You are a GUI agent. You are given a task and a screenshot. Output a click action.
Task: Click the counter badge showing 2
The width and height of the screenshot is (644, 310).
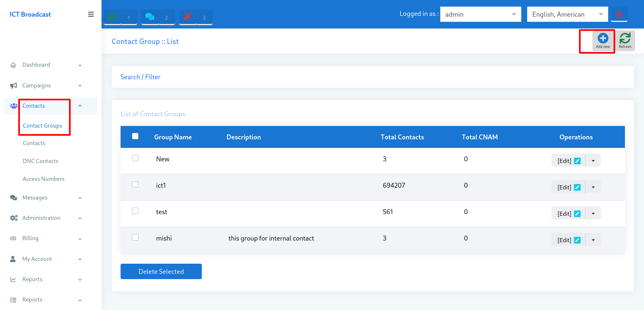click(x=166, y=17)
